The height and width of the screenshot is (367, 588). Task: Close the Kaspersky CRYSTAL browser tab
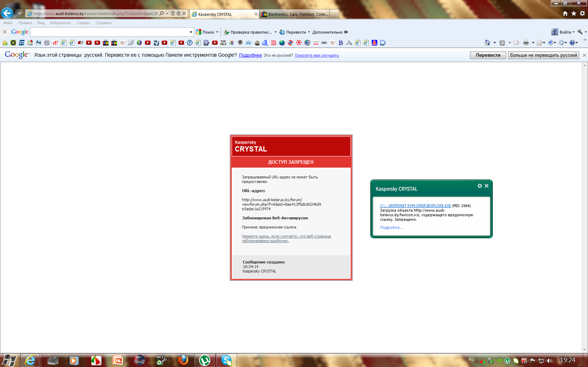(x=256, y=14)
